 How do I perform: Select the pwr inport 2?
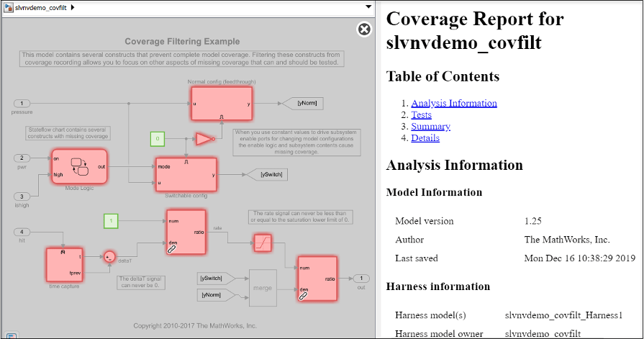tap(22, 158)
